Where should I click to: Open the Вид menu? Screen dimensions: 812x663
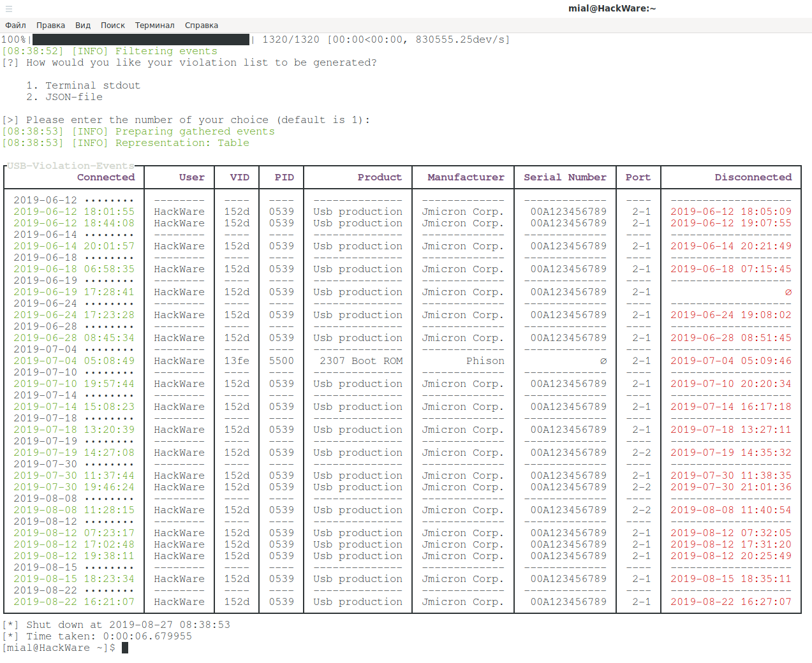tap(83, 25)
